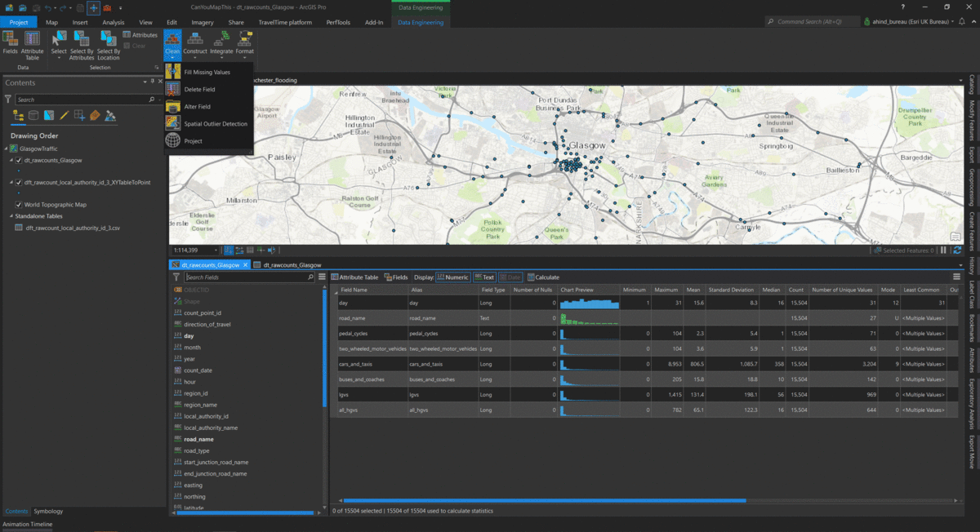Toggle Numeric display filter
Image resolution: width=980 pixels, height=532 pixels.
point(453,277)
